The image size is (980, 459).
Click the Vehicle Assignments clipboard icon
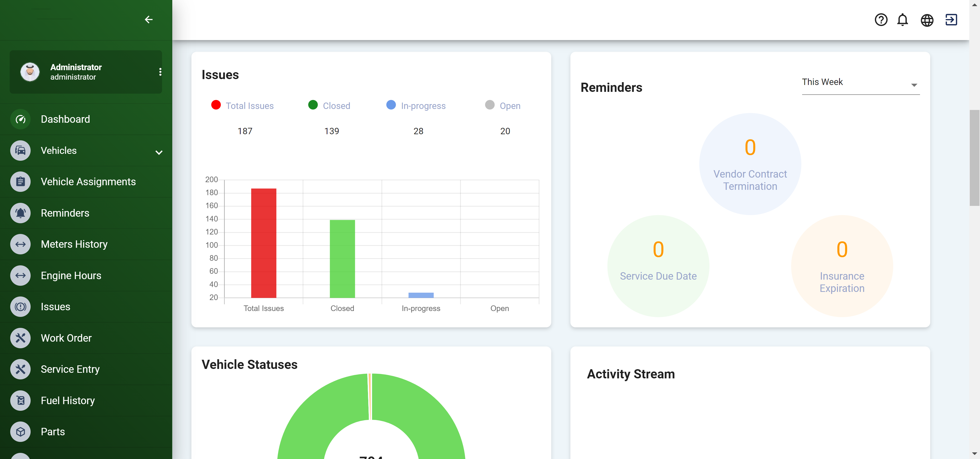20,182
